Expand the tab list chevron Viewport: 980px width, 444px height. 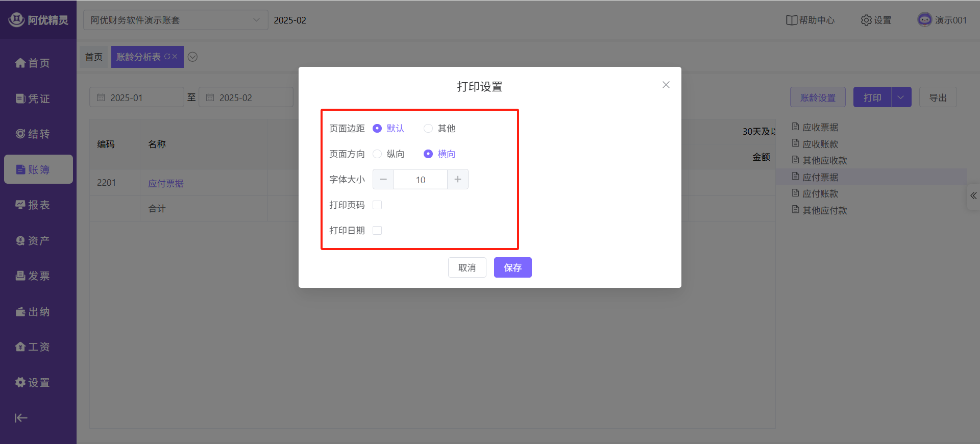[192, 57]
